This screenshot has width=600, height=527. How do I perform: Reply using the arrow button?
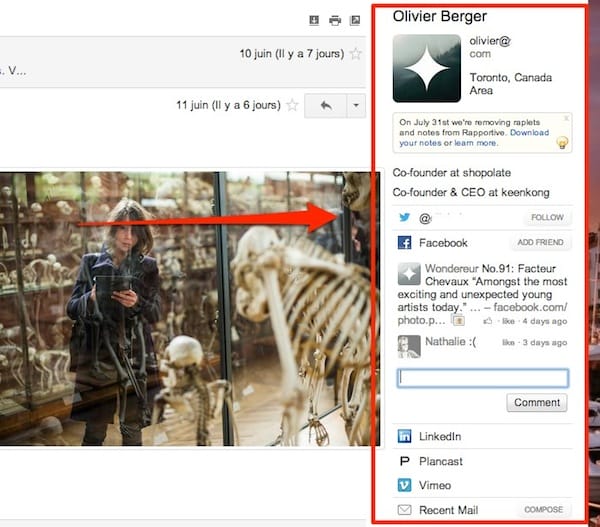(326, 106)
